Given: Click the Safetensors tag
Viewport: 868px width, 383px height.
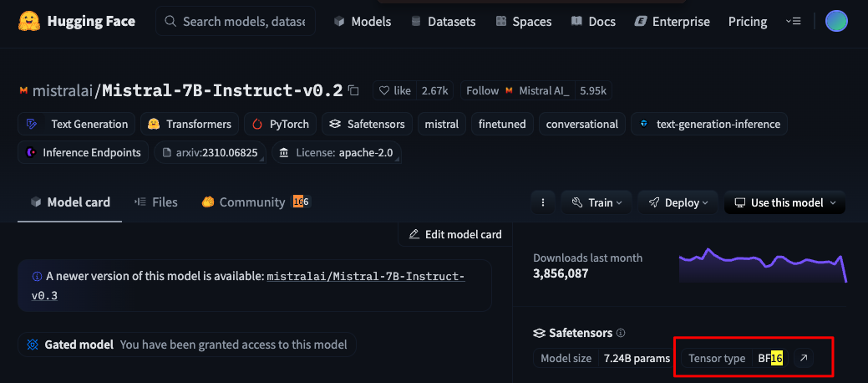Looking at the screenshot, I should pyautogui.click(x=367, y=124).
